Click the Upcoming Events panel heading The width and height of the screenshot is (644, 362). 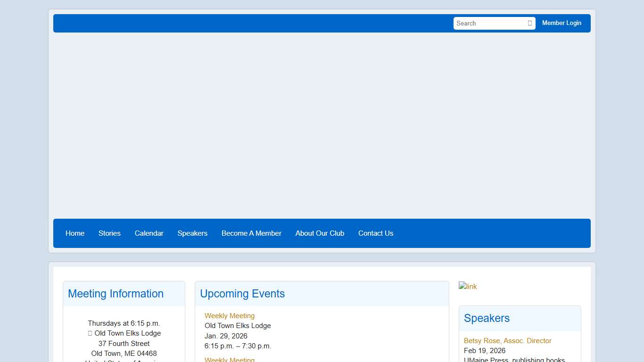coord(242,293)
